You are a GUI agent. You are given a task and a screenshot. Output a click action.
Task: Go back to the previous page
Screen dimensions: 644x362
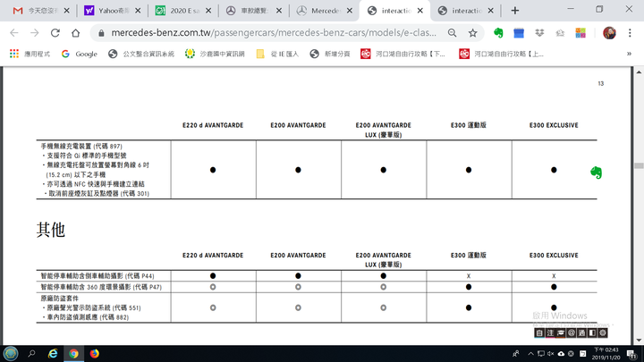(14, 33)
